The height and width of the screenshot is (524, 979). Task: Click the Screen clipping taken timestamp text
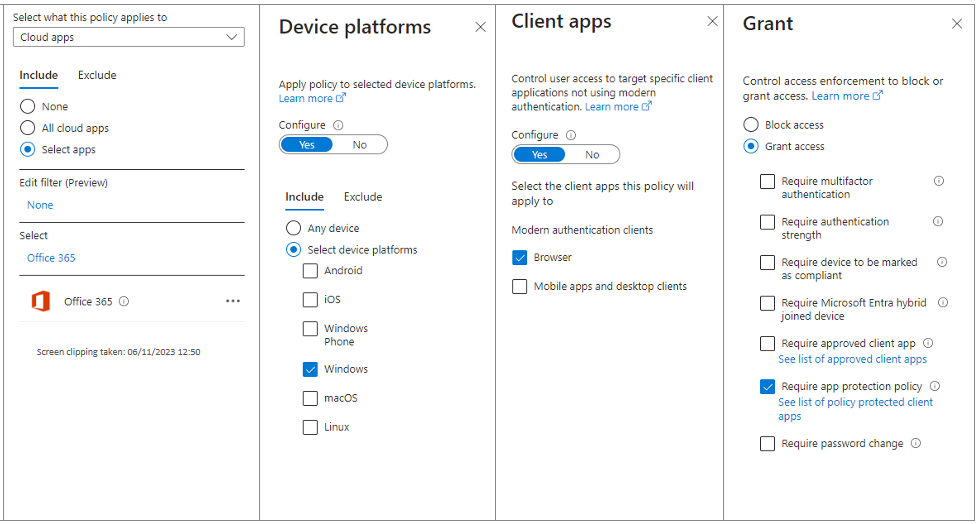(118, 352)
